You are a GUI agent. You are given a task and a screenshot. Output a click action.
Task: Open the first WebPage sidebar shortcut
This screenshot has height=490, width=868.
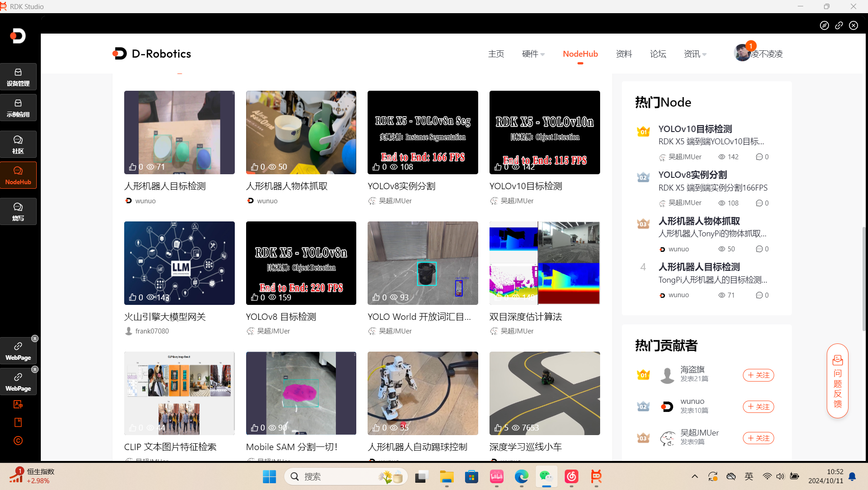pos(18,351)
